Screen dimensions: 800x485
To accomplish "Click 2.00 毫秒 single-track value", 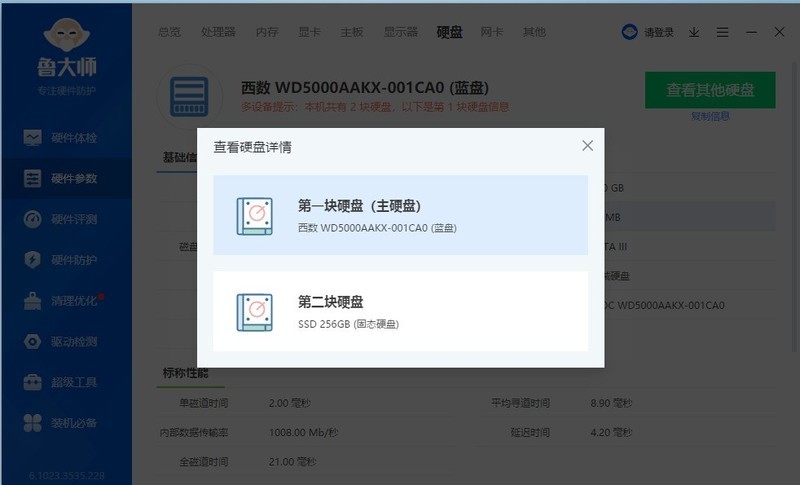I will (x=289, y=403).
